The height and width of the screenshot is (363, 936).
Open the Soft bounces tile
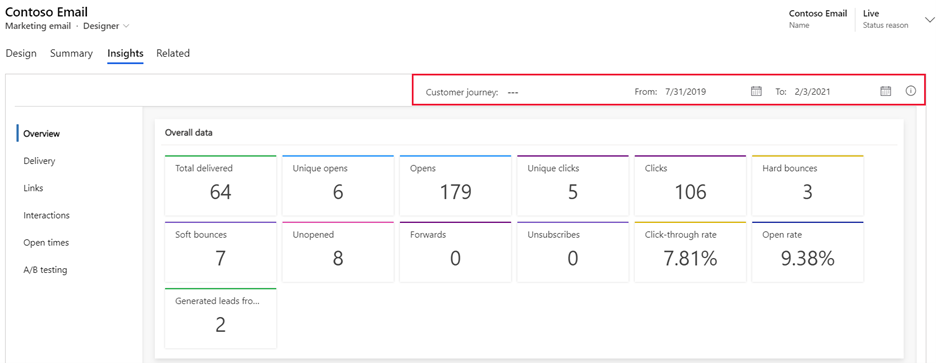coord(221,252)
